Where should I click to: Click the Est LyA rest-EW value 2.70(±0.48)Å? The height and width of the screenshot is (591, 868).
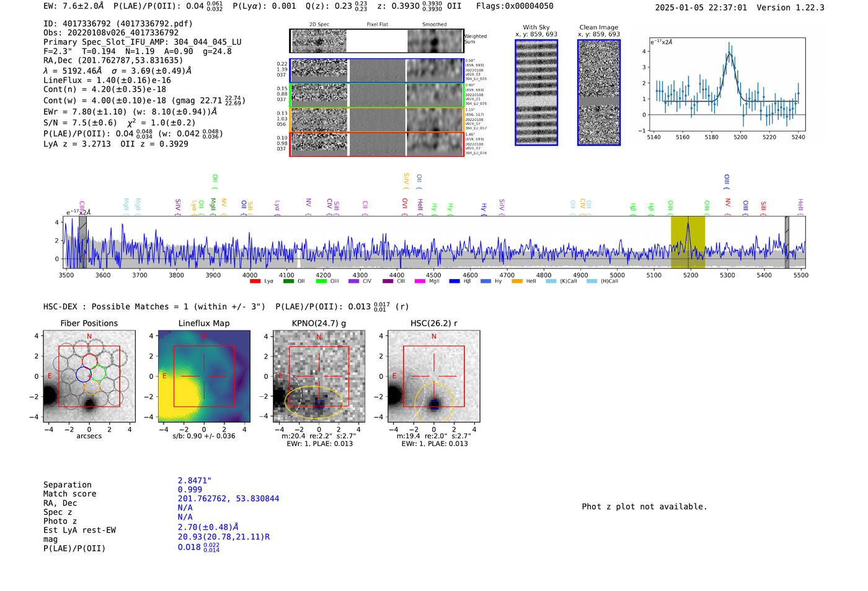coord(208,527)
